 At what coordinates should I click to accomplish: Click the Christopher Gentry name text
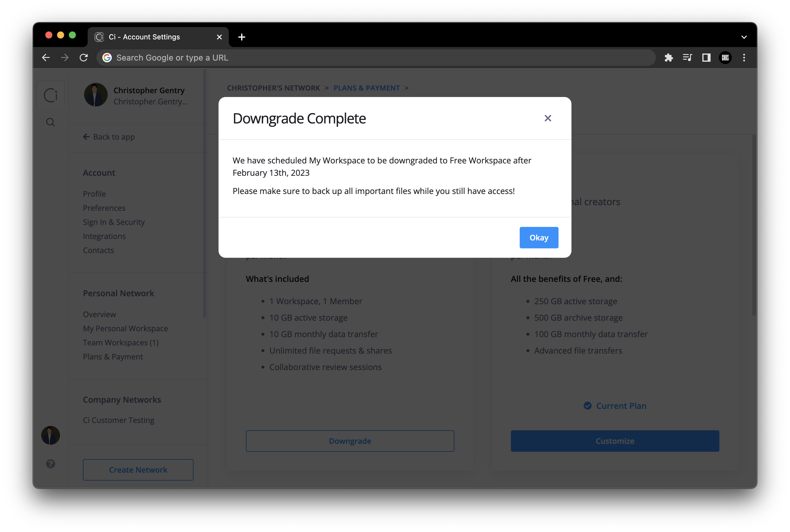149,90
